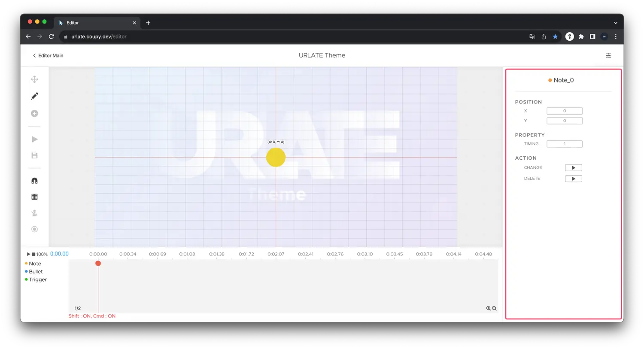Toggle the Note category in timeline legend
This screenshot has height=349, width=644.
tap(34, 263)
